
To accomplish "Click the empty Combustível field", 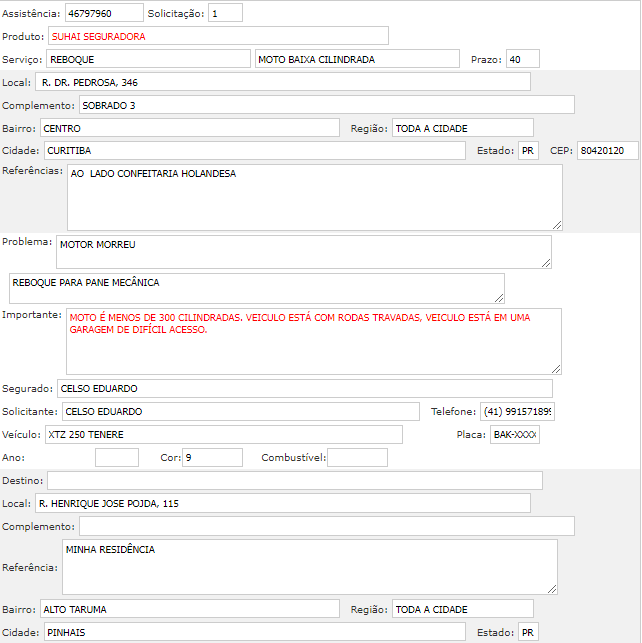I will pos(357,457).
